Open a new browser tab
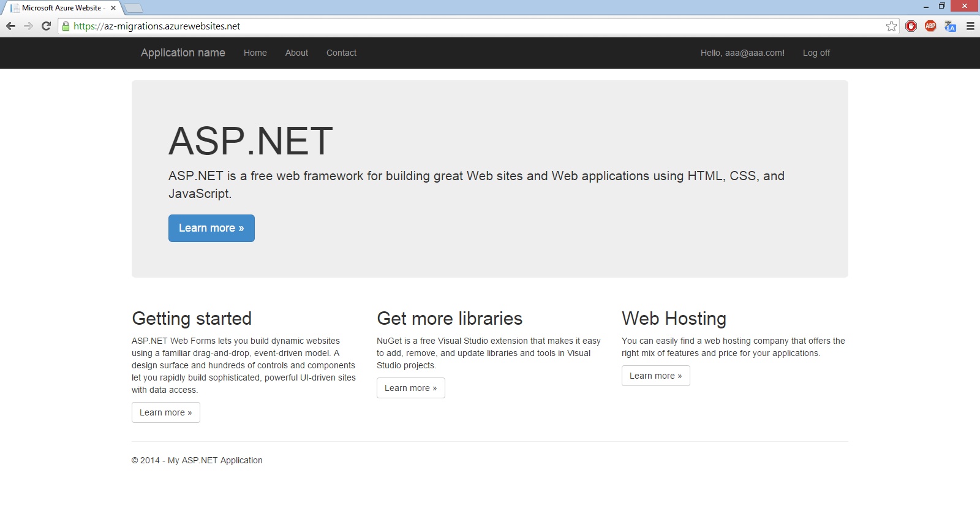980x527 pixels. [134, 8]
